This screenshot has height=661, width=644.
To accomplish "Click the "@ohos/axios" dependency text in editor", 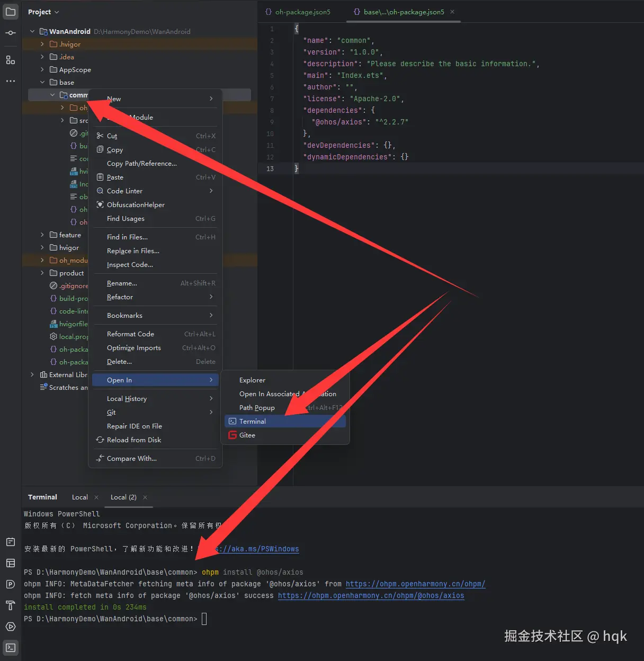I will point(339,122).
